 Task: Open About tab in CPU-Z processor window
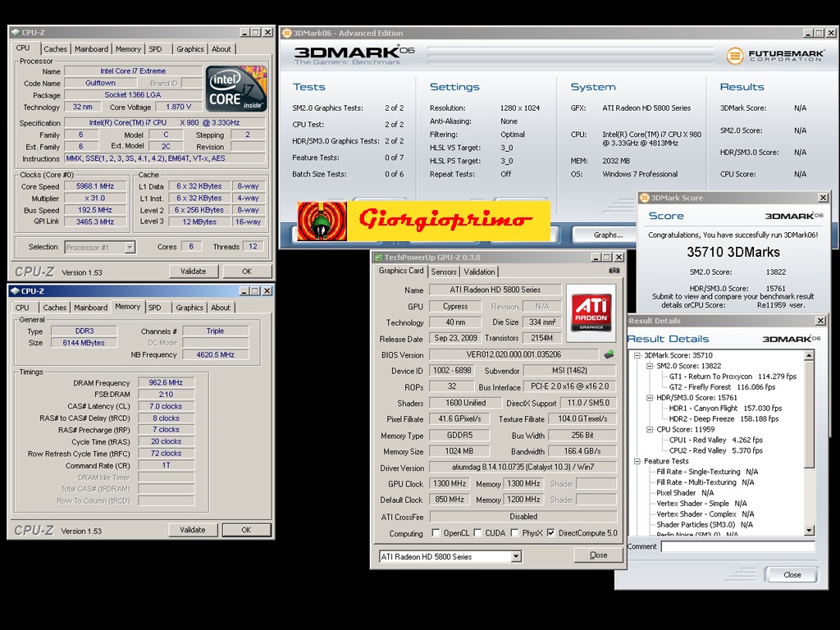(221, 48)
